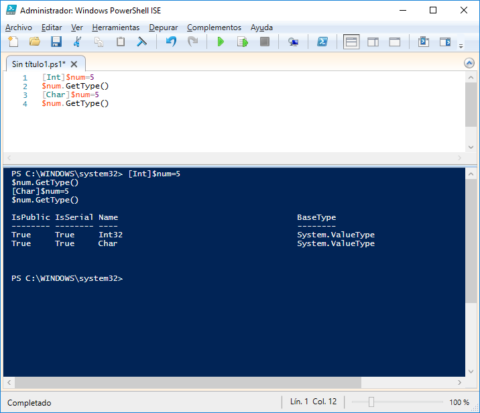Open the Depurar menu

coord(163,27)
